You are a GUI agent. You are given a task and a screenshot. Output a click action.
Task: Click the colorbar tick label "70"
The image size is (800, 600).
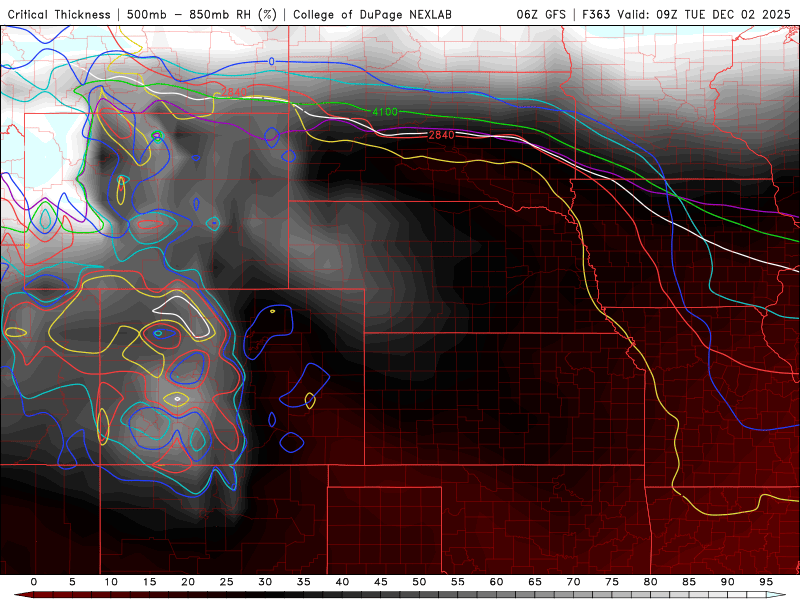tap(573, 582)
